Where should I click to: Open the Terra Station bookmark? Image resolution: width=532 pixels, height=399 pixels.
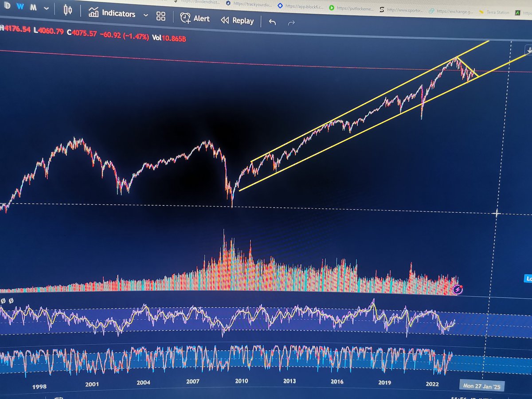[493, 12]
